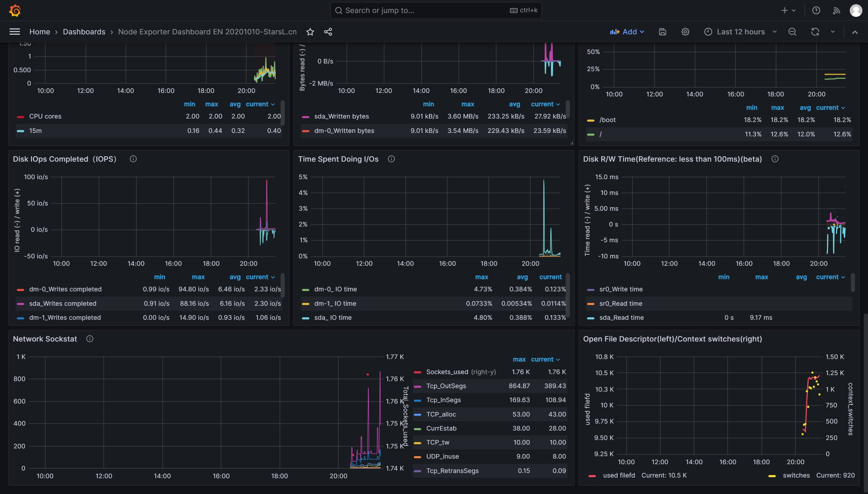
Task: Sort Network Sockstat legend by max
Action: point(519,360)
